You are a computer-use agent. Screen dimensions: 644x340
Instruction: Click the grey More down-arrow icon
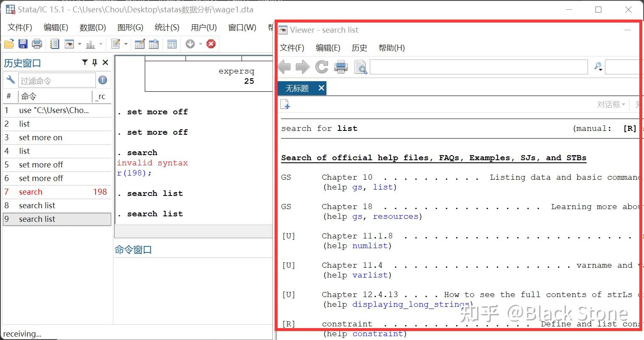pyautogui.click(x=190, y=44)
